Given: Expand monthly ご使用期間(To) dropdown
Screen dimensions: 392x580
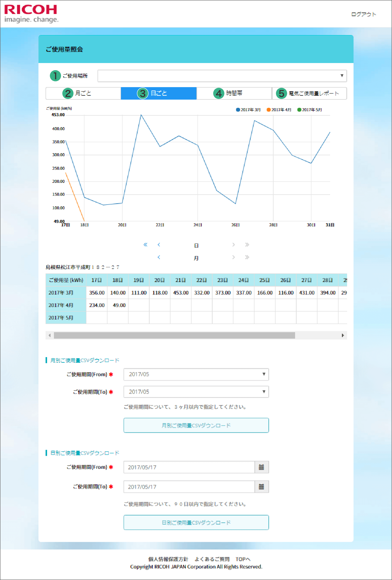Looking at the screenshot, I should point(196,392).
